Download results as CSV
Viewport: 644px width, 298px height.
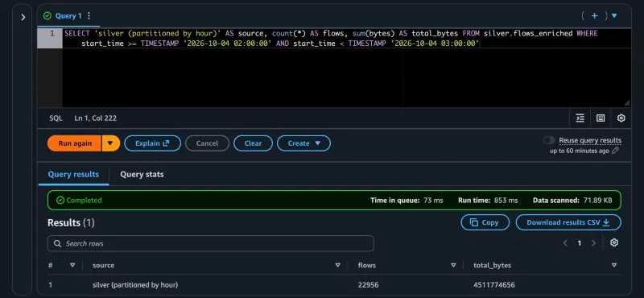click(x=568, y=222)
